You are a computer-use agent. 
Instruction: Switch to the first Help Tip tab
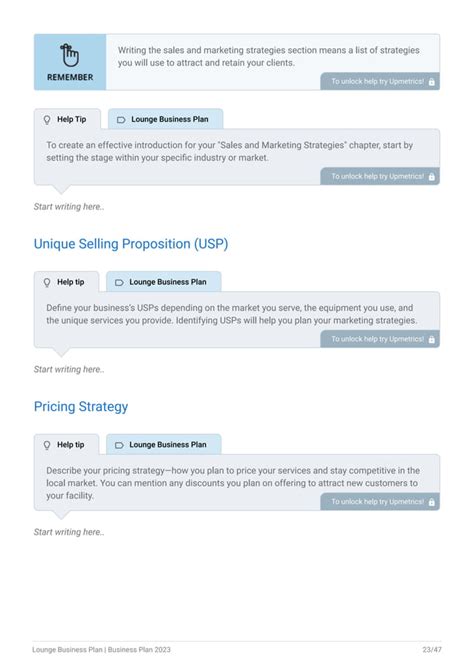click(x=68, y=119)
